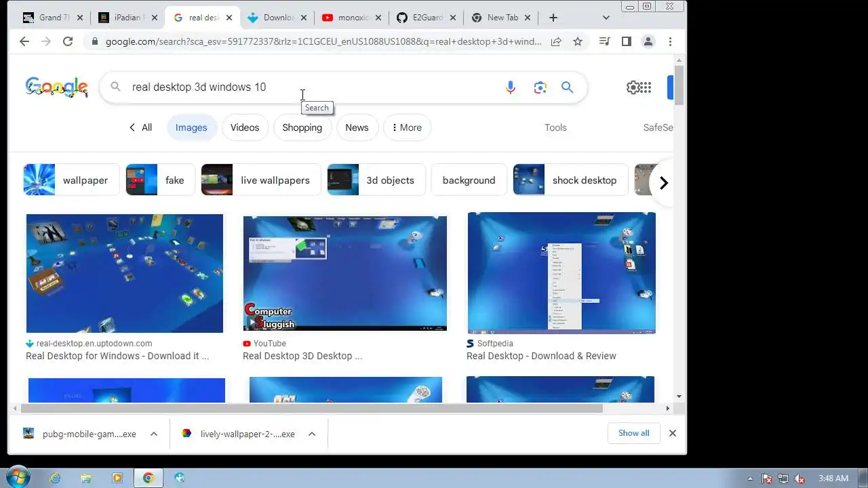
Task: Open the Tools search options
Action: 555,127
